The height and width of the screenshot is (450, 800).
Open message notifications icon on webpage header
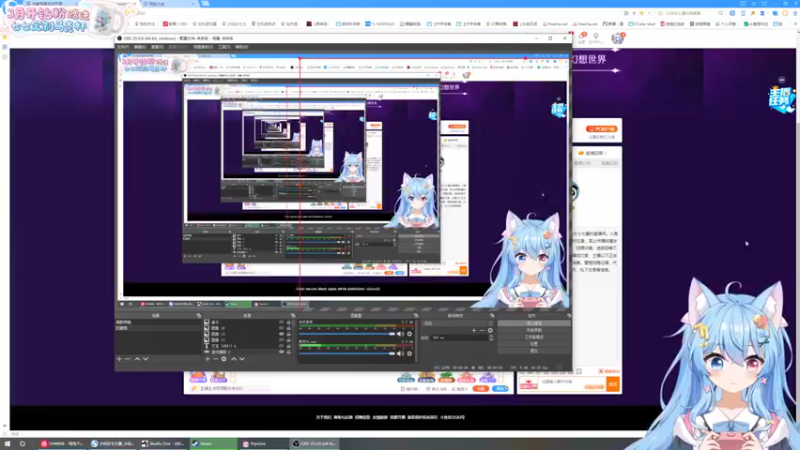(x=582, y=38)
